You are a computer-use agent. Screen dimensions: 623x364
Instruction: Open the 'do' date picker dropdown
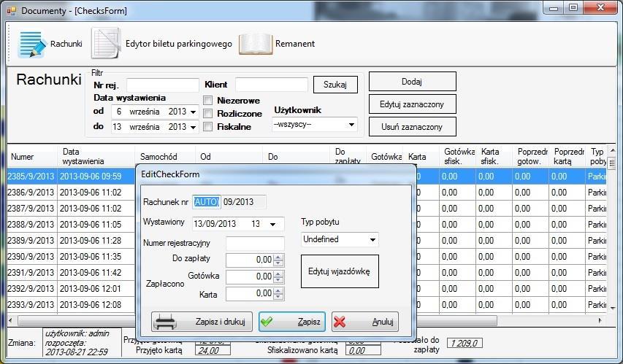pos(193,127)
